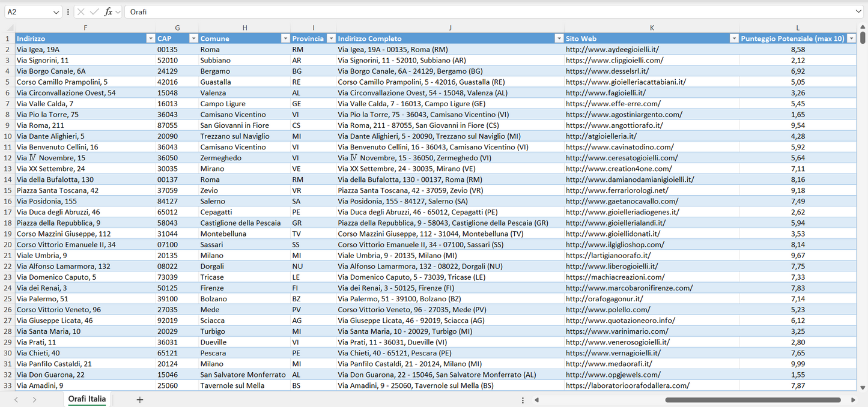Open the filter dropdown on the CAP column
This screenshot has width=868, height=407.
coord(193,38)
